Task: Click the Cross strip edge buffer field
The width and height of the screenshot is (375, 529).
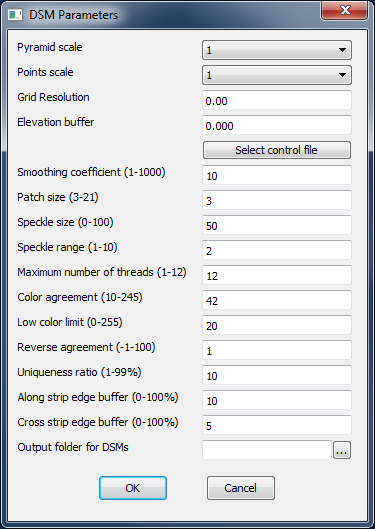Action: pyautogui.click(x=277, y=425)
